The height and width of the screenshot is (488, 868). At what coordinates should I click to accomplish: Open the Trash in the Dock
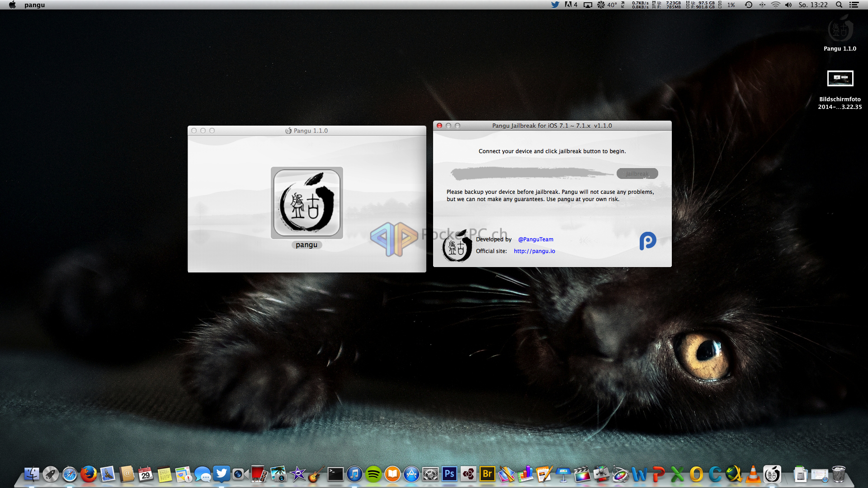[839, 474]
